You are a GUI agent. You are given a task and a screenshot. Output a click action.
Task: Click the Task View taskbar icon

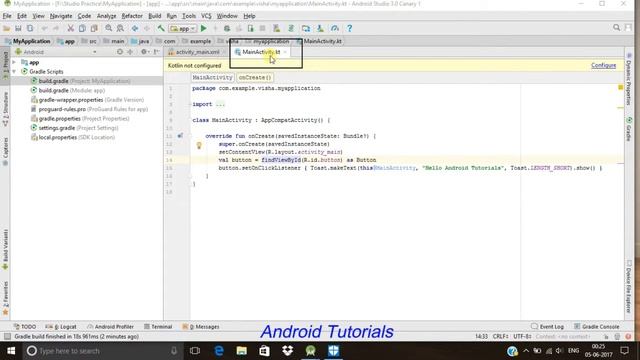pos(195,351)
